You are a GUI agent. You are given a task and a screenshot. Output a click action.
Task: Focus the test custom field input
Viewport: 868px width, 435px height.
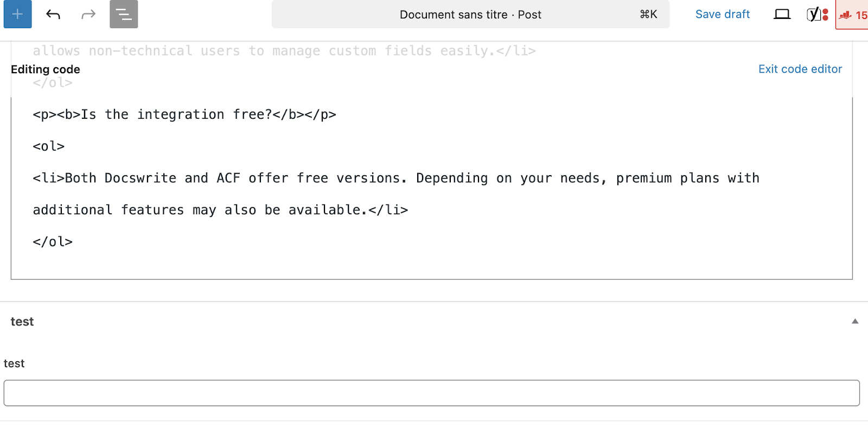(x=432, y=393)
